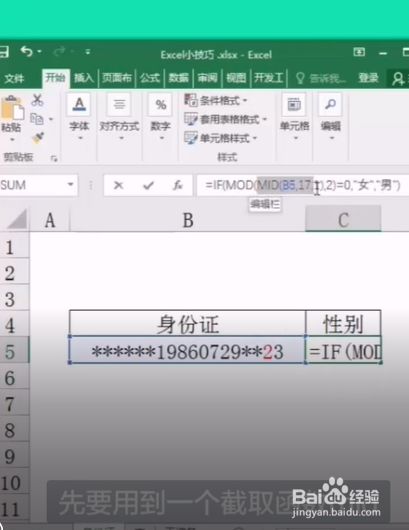Viewport: 409px width, 530px height.
Task: Click the Redo arrow icon
Action: tap(59, 51)
